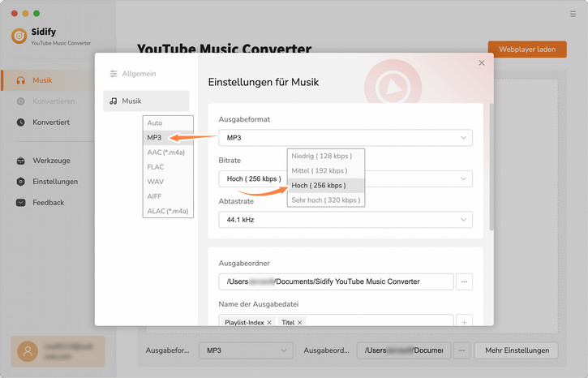Image resolution: width=588 pixels, height=378 pixels.
Task: Click the Feedback envelope icon
Action: click(21, 203)
